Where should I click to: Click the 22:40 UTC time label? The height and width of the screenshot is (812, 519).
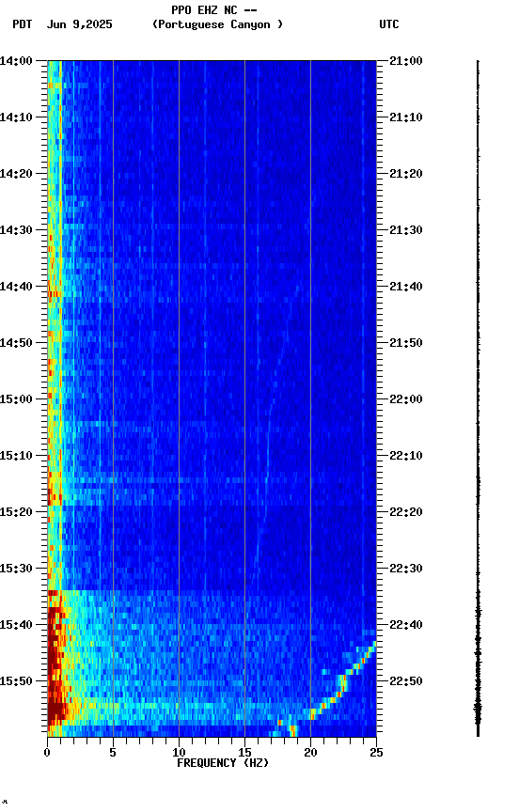(x=406, y=625)
